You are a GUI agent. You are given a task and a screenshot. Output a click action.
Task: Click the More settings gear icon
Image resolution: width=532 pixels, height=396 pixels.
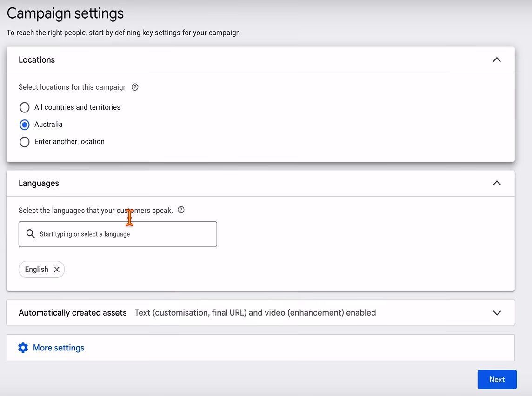23,348
